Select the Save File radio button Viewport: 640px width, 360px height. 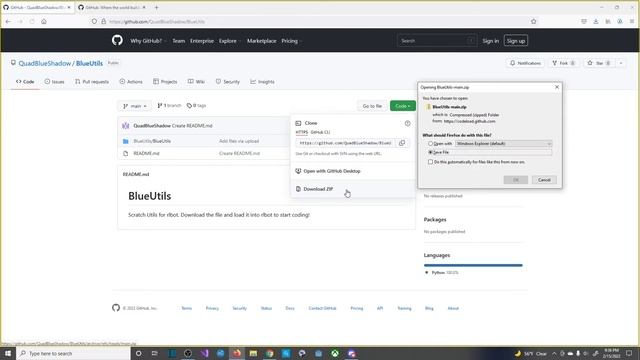[430, 152]
